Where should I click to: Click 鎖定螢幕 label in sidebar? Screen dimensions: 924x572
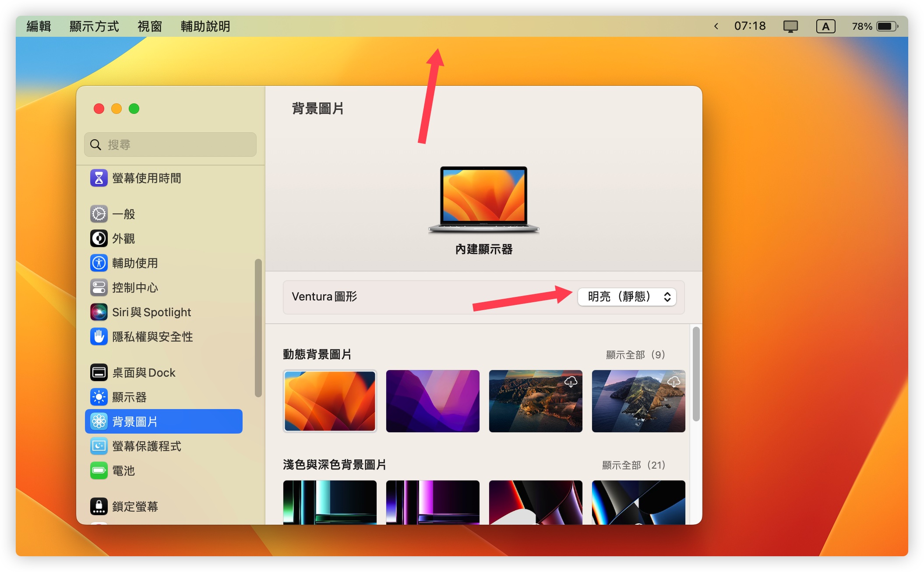pyautogui.click(x=135, y=507)
